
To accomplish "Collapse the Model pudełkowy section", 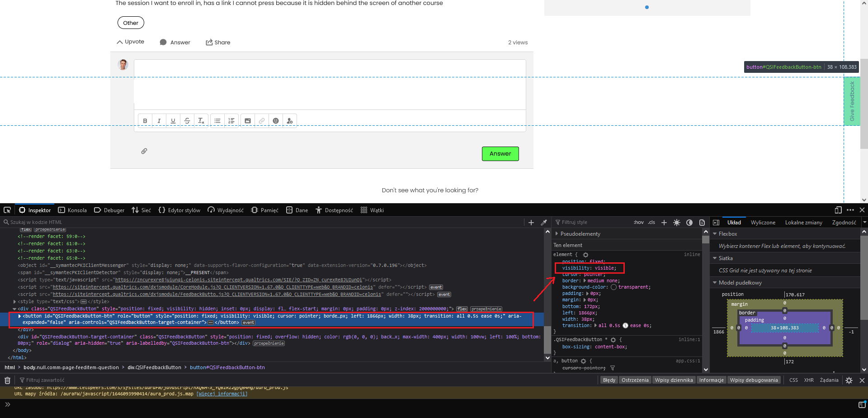I will 715,283.
